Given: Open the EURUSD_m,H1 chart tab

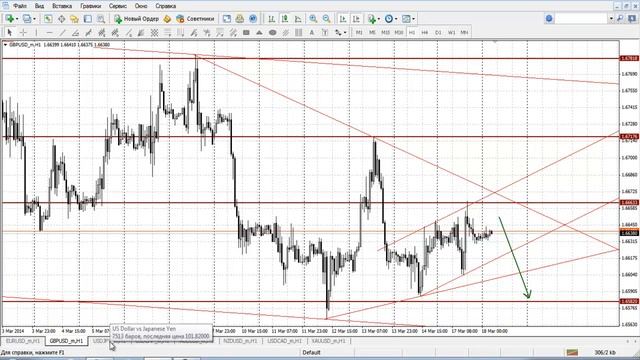Looking at the screenshot, I should coord(23,341).
